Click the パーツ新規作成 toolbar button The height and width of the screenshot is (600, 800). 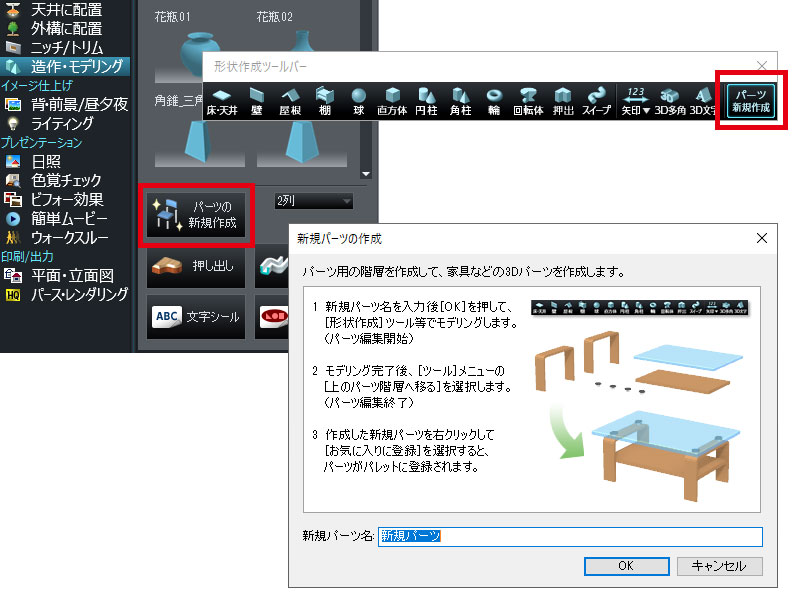point(750,100)
